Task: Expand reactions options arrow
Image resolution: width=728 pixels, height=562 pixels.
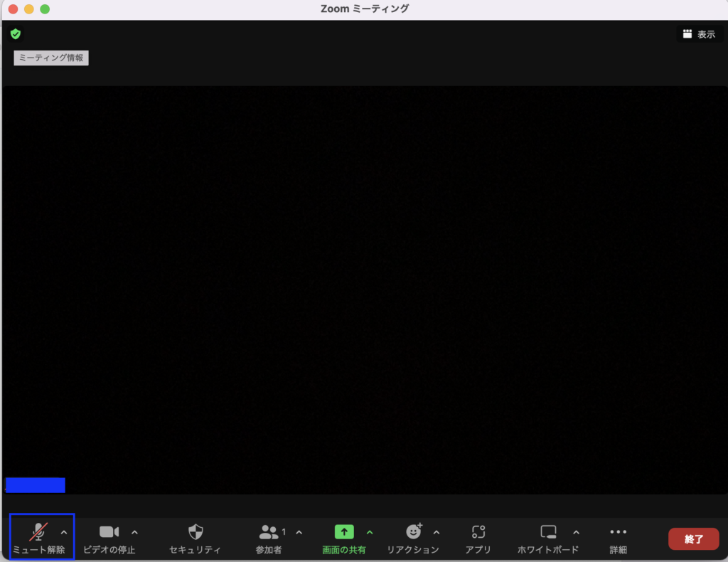Action: pyautogui.click(x=437, y=532)
